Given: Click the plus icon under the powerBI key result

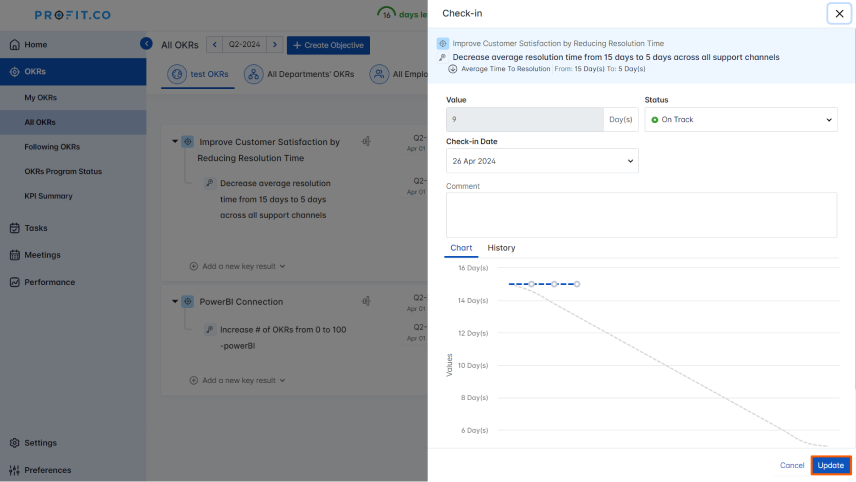Looking at the screenshot, I should point(194,380).
